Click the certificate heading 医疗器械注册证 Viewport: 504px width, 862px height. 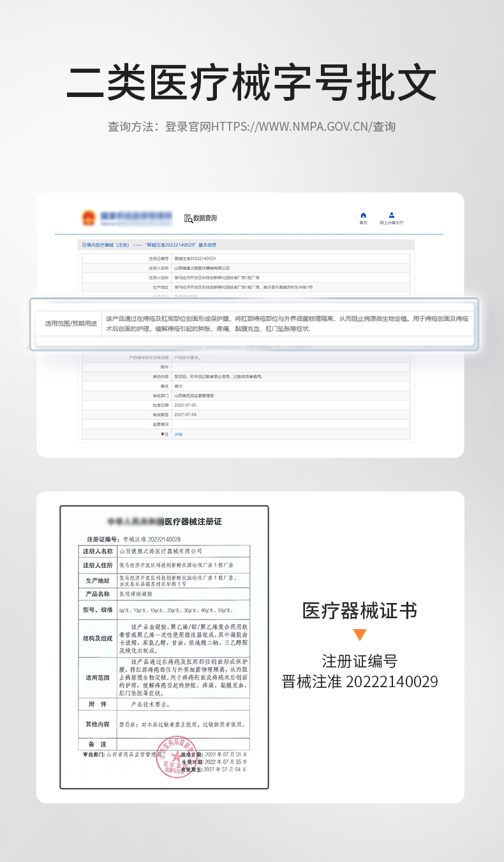pos(193,521)
